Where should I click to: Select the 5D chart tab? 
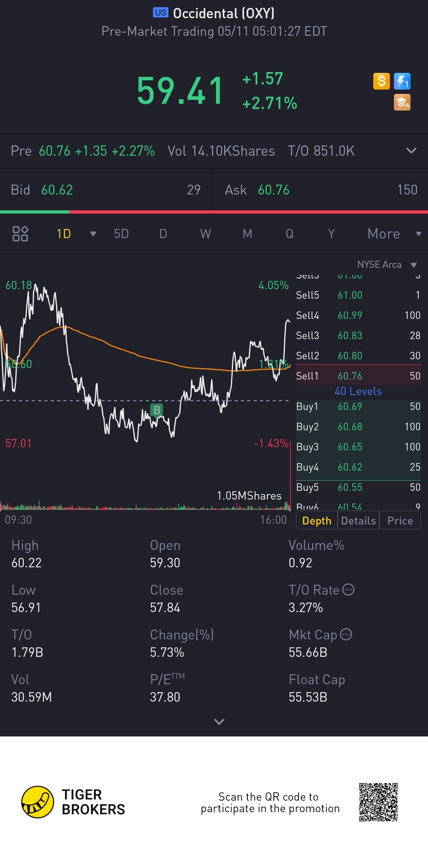pyautogui.click(x=121, y=234)
